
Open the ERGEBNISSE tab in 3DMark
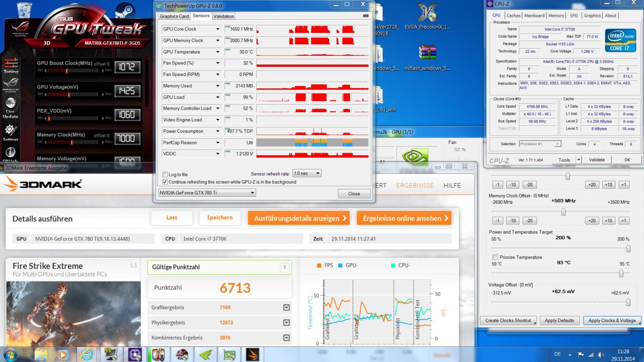click(x=415, y=185)
